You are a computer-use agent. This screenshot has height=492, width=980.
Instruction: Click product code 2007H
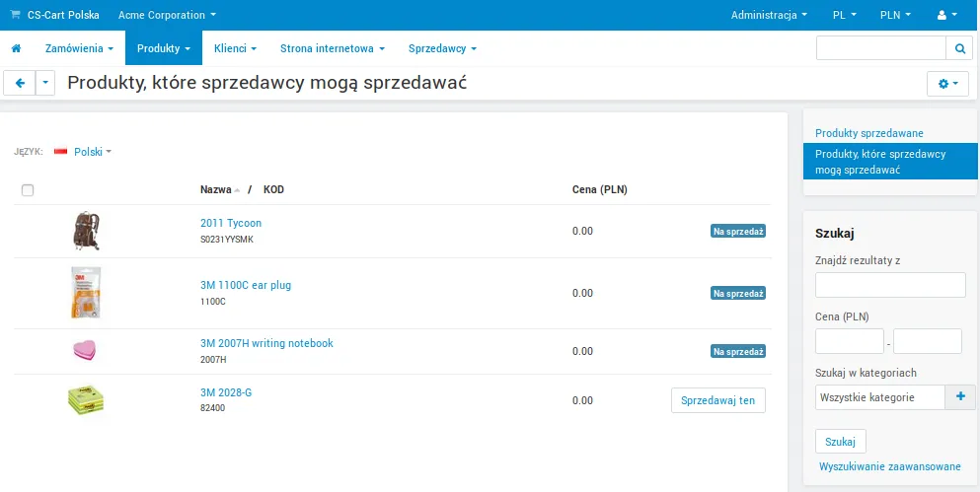click(213, 360)
